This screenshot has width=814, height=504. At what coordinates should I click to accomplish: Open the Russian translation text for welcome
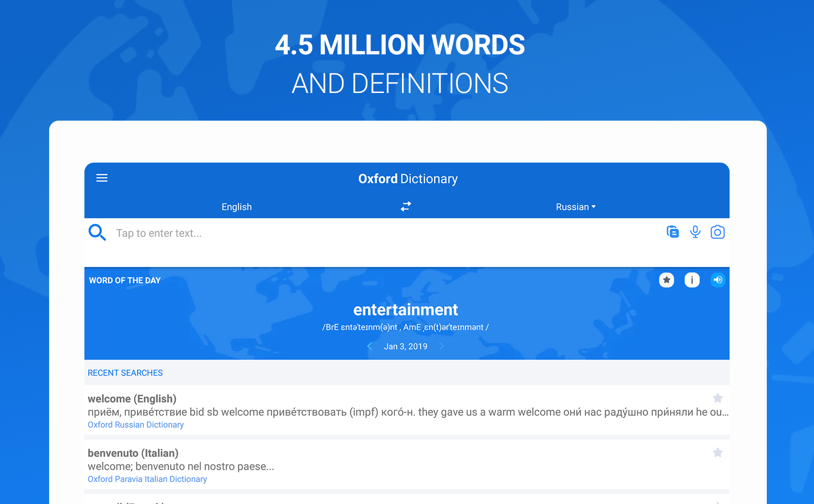click(408, 412)
